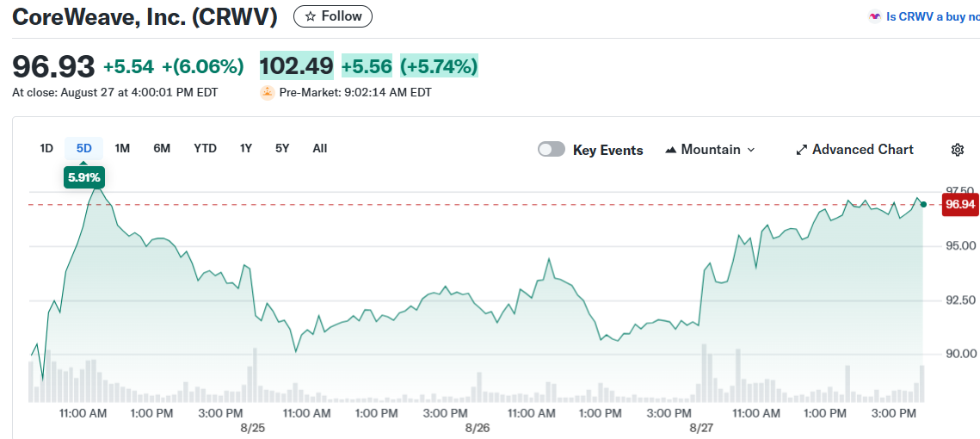Click the 95.00 price axis label
This screenshot has height=439, width=980.
[960, 245]
